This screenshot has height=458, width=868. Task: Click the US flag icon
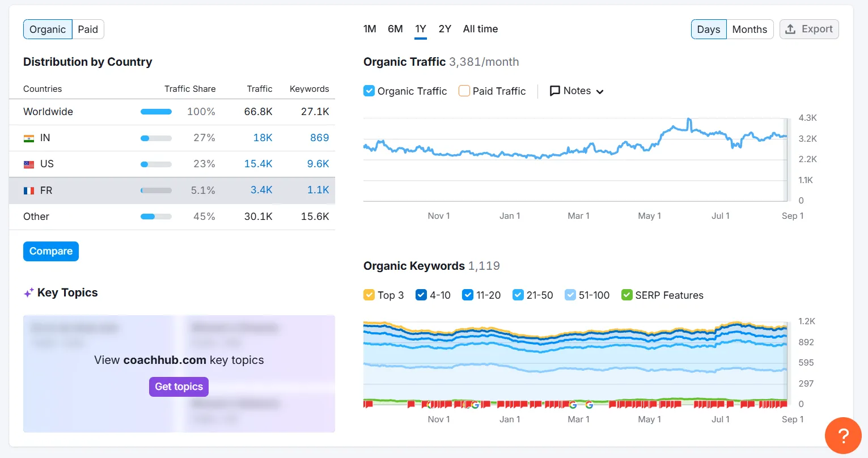tap(29, 164)
